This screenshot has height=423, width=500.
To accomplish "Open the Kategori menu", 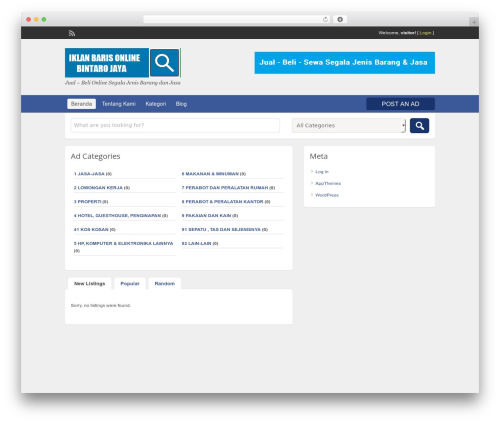I will [x=156, y=104].
